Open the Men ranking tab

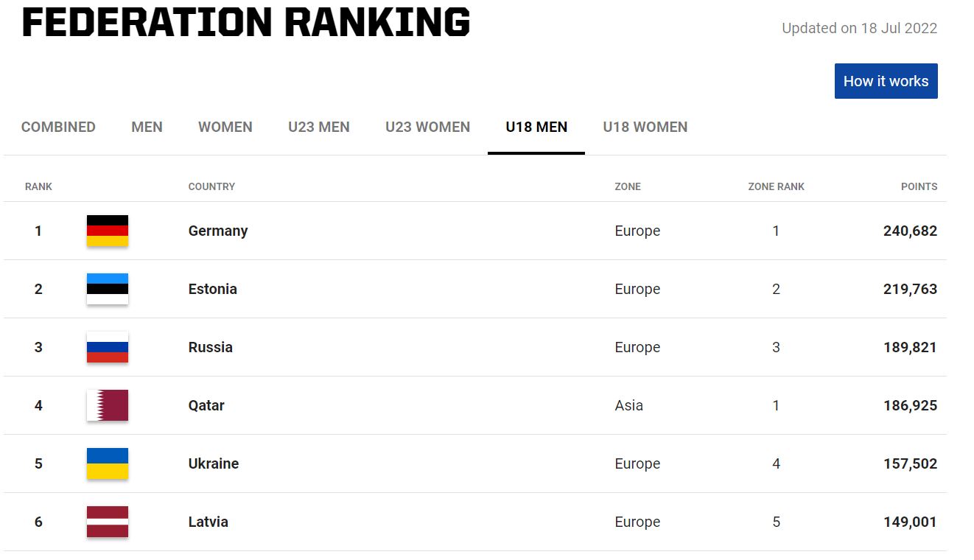click(147, 127)
